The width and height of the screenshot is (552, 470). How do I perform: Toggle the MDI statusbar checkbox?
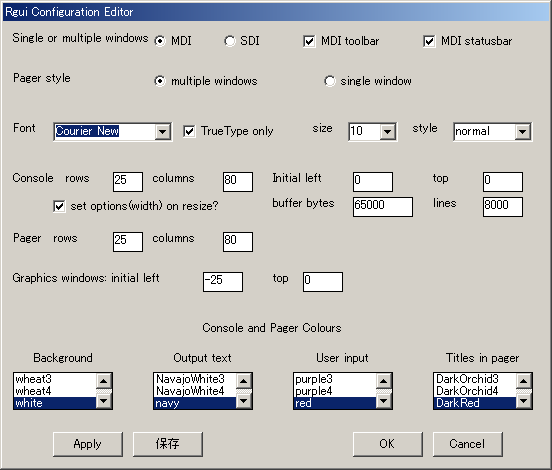tap(429, 41)
